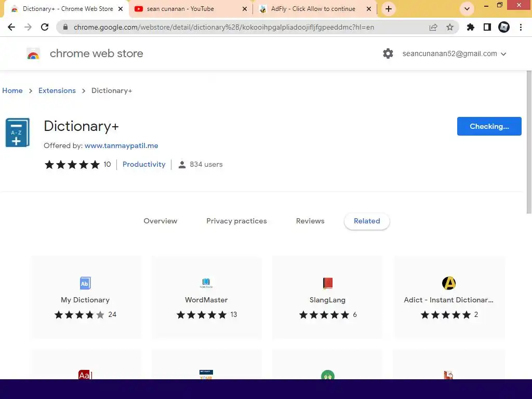Click the Dictionary+ five-star rating
This screenshot has width=532, height=399.
point(72,165)
